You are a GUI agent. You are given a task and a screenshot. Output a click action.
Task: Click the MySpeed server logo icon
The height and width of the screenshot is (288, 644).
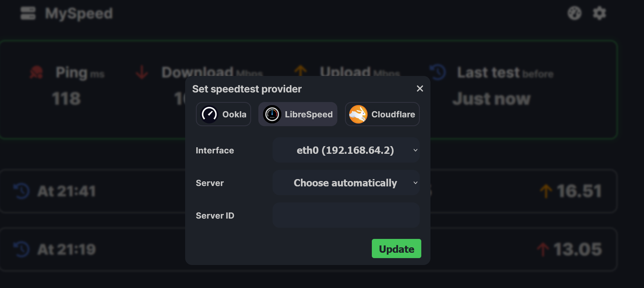pos(28,13)
